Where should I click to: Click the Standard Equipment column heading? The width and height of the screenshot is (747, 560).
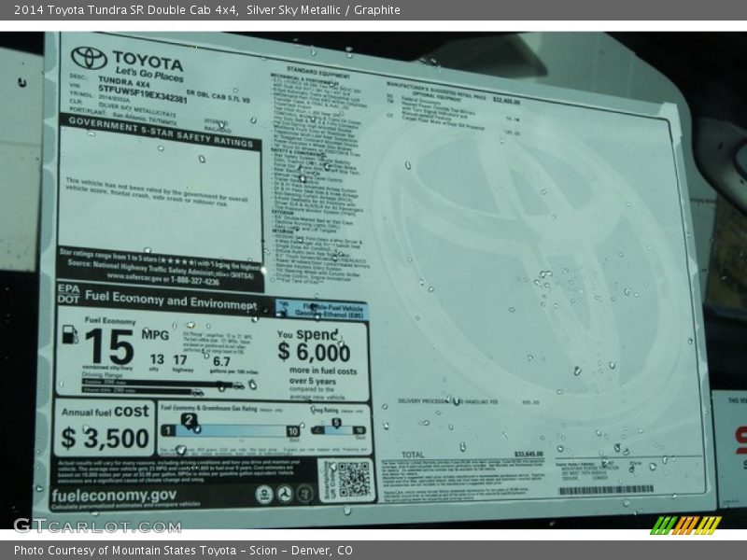318,72
